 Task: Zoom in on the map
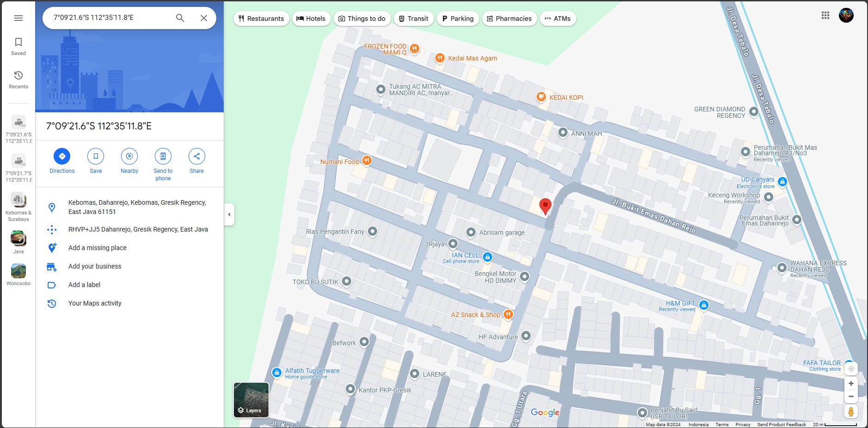pos(851,384)
